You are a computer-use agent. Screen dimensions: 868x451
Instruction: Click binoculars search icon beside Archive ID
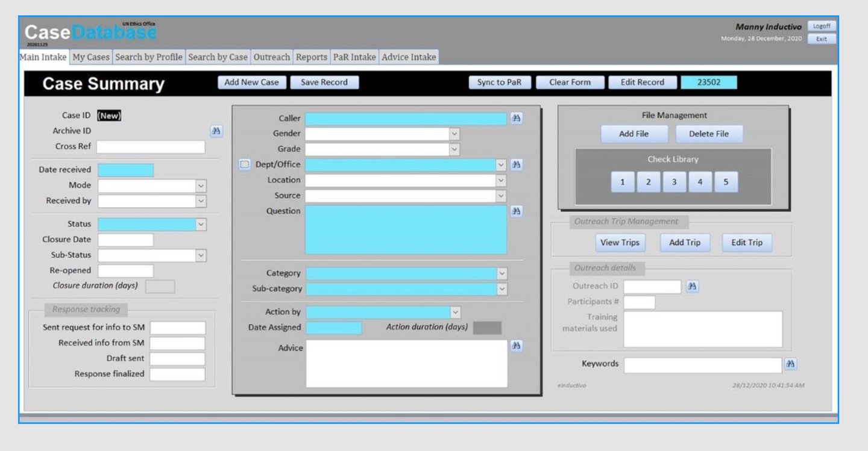pos(216,131)
